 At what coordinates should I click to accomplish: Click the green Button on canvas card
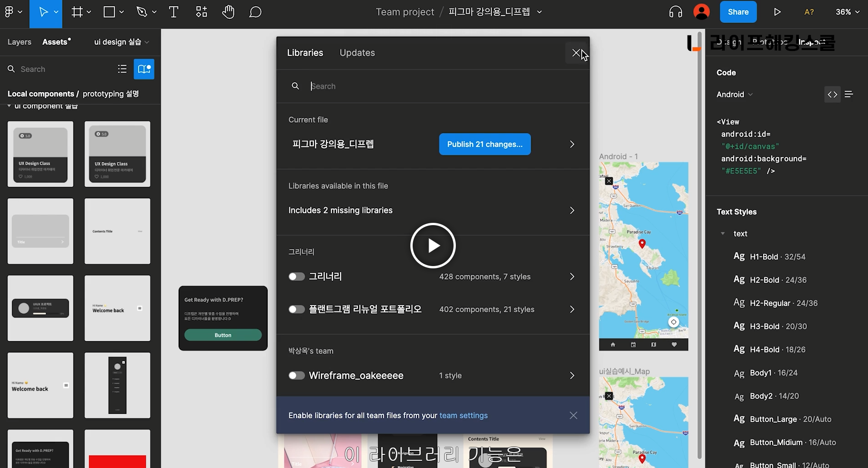pos(223,335)
